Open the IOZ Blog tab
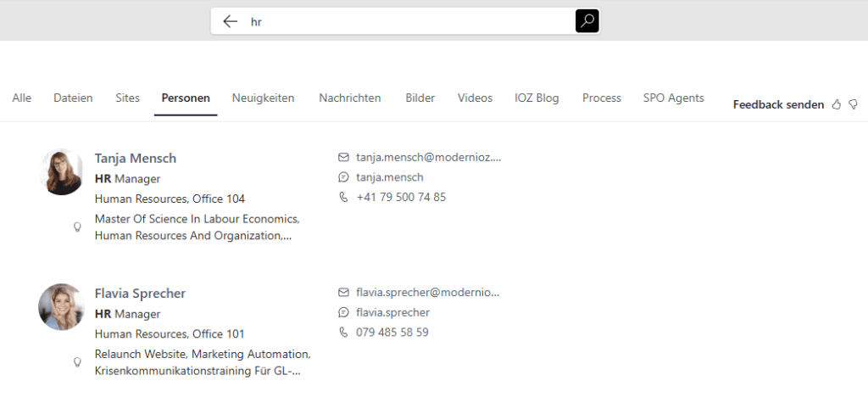 pos(537,98)
